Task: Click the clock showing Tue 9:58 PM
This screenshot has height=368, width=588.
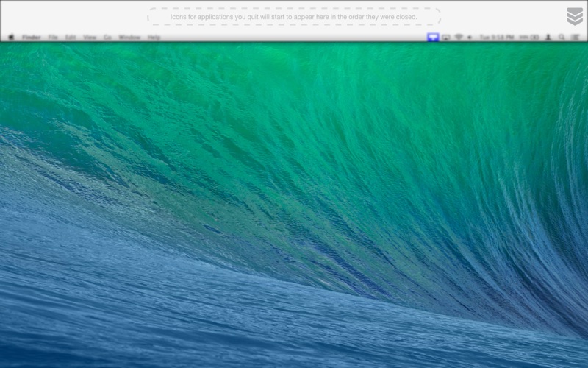Action: [x=497, y=38]
